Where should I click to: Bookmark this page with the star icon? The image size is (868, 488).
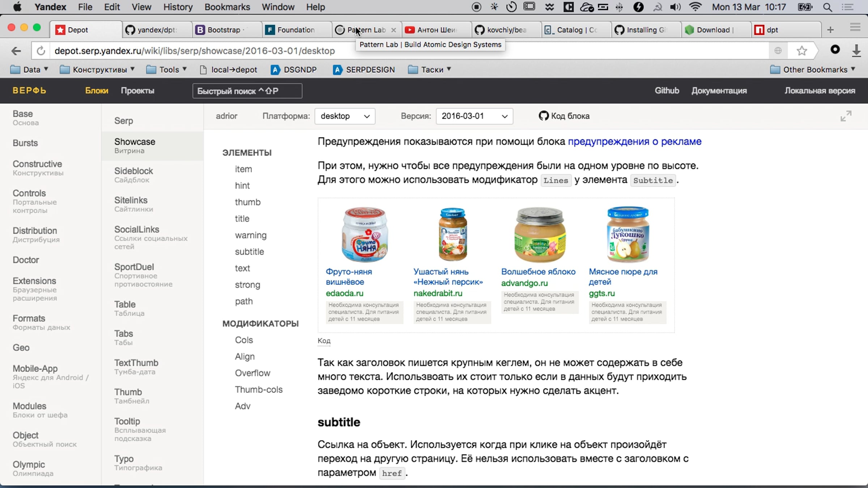[x=802, y=51]
